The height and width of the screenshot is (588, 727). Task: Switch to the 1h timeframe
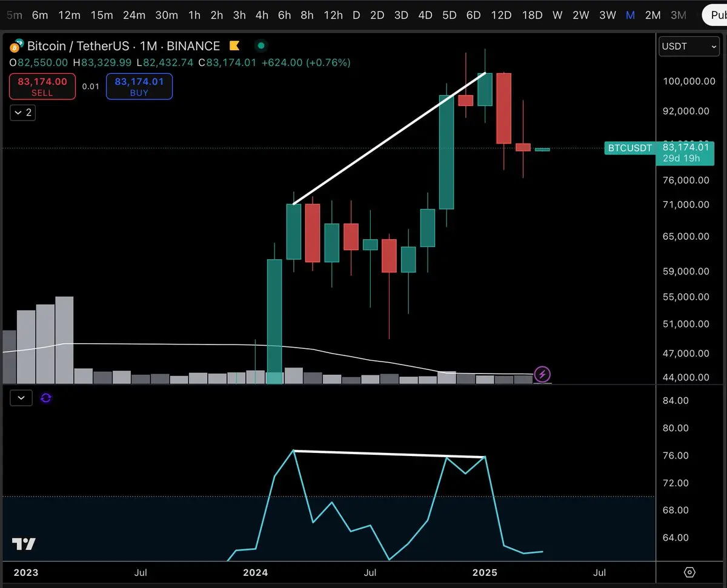(x=194, y=15)
